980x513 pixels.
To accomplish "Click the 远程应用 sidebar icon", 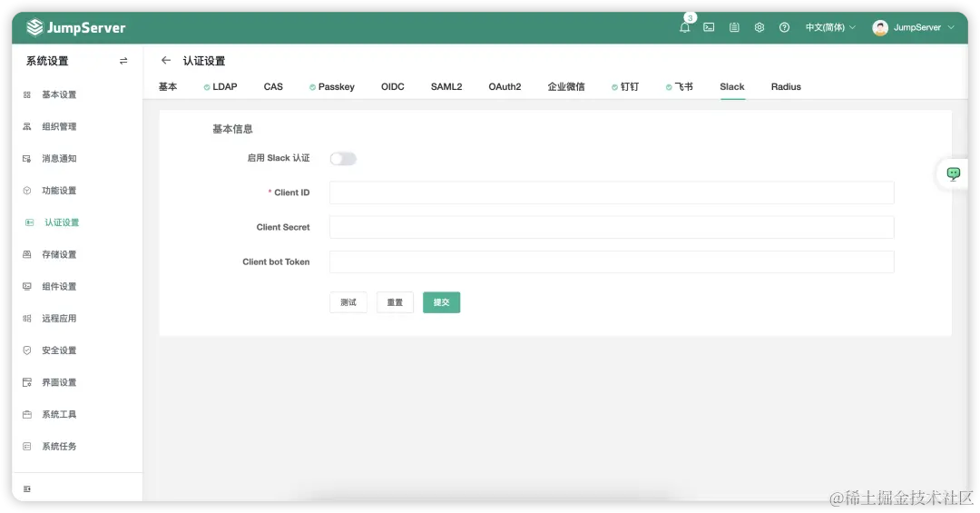I will click(x=27, y=318).
